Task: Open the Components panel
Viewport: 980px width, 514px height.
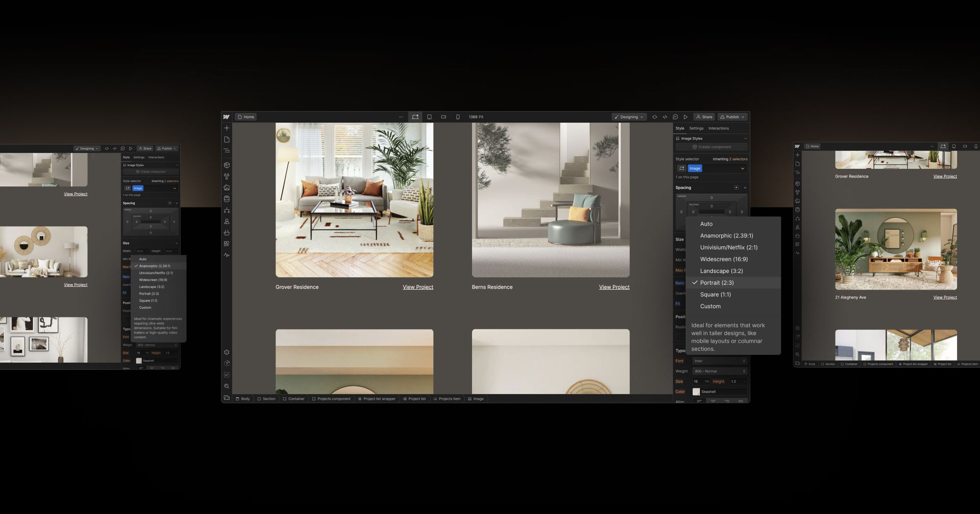Action: 226,165
